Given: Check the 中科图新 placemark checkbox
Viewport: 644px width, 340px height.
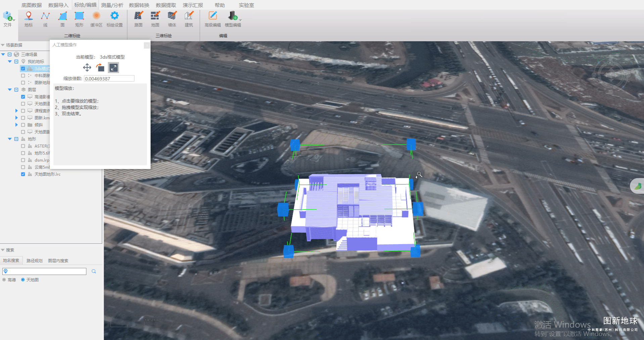Looking at the screenshot, I should (23, 75).
